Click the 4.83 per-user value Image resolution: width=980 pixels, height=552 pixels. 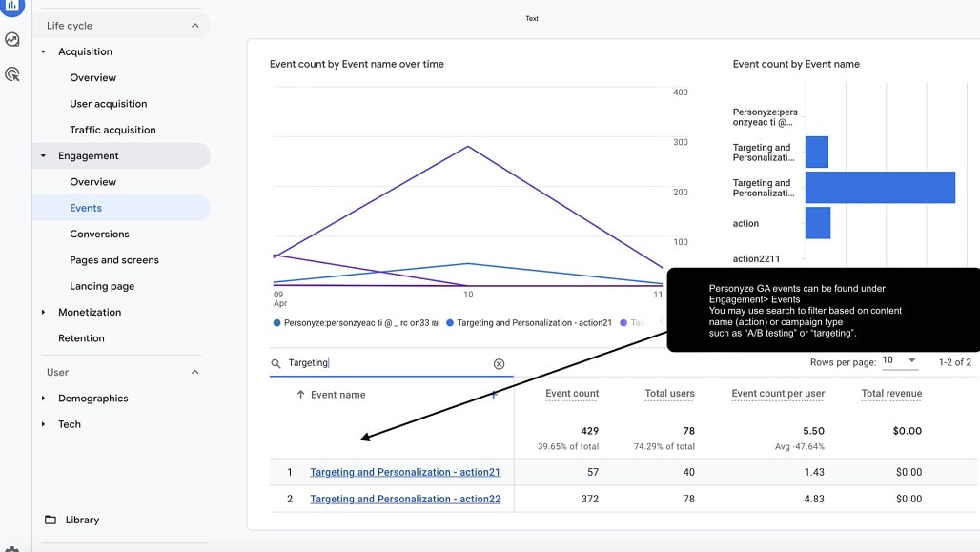(814, 499)
